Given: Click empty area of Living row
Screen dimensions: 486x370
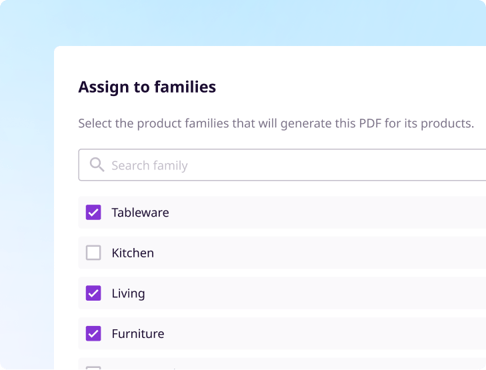Looking at the screenshot, I should (313, 293).
